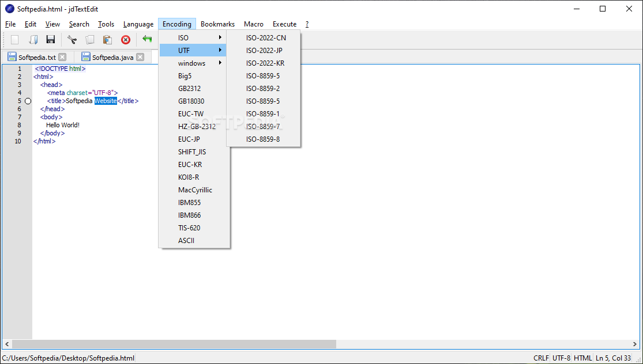Close the Softpedia.txt tab
Image resolution: width=643 pixels, height=364 pixels.
click(62, 57)
